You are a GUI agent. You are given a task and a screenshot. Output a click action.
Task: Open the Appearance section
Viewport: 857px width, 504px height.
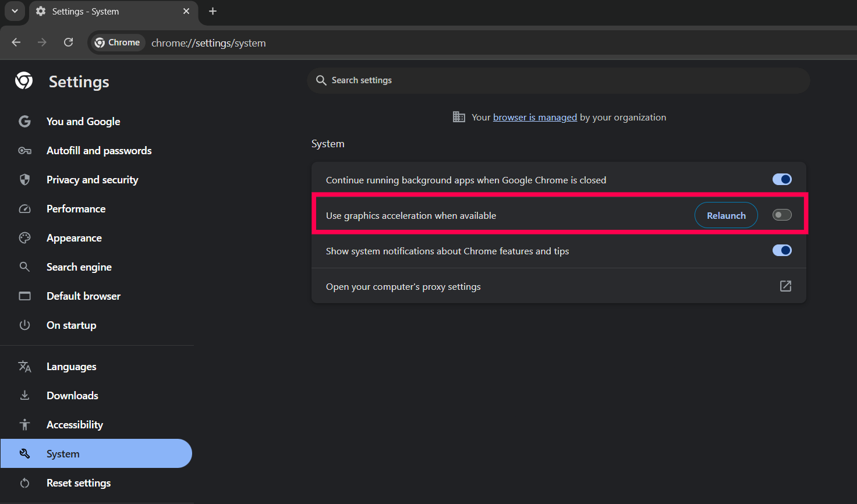coord(74,238)
